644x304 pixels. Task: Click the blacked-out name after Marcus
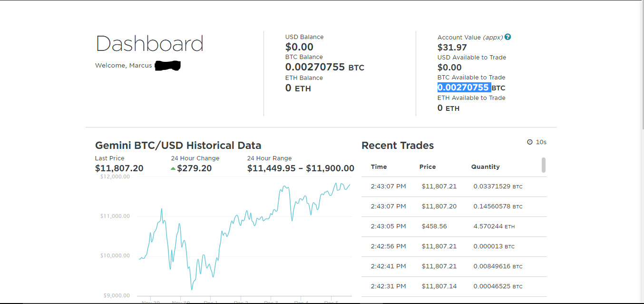point(167,65)
